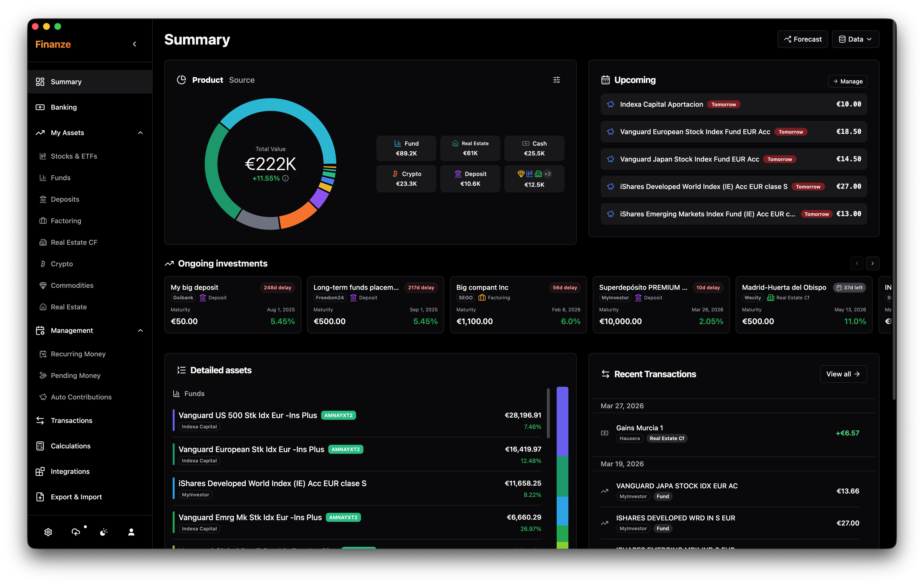This screenshot has height=585, width=924.
Task: Switch to the Source tab
Action: [x=242, y=80]
